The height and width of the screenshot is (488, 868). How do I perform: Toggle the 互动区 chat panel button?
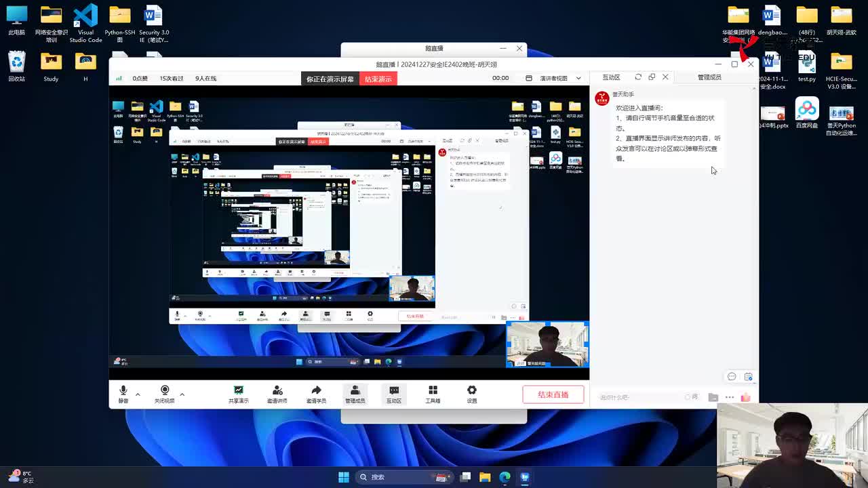coord(394,394)
